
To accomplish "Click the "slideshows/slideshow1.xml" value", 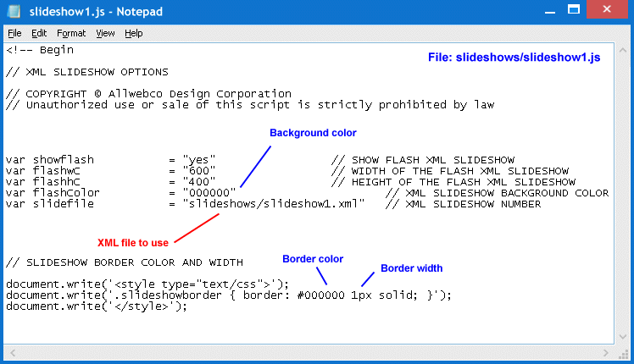I will (273, 204).
